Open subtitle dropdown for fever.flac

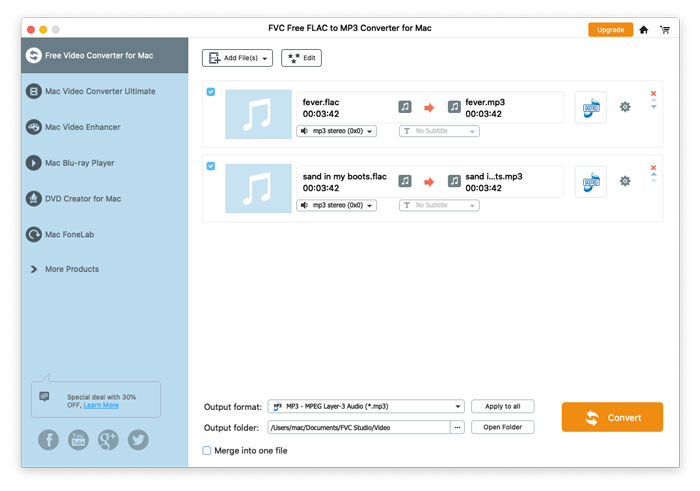click(x=439, y=131)
